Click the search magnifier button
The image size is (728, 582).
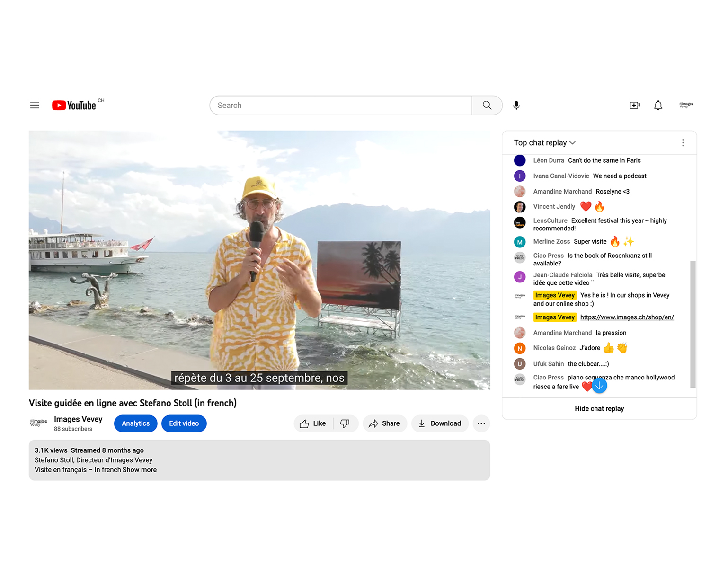pyautogui.click(x=487, y=105)
